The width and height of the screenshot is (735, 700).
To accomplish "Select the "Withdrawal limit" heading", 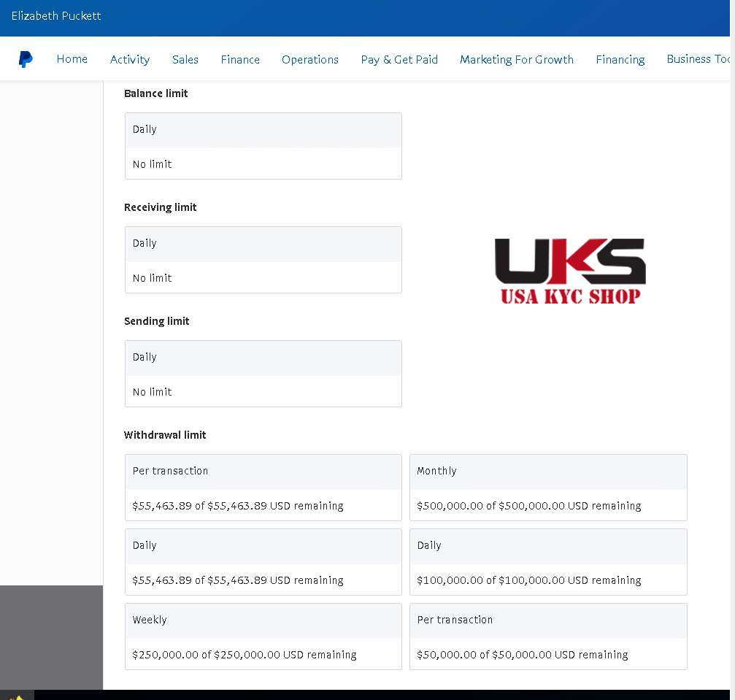I will 165,435.
